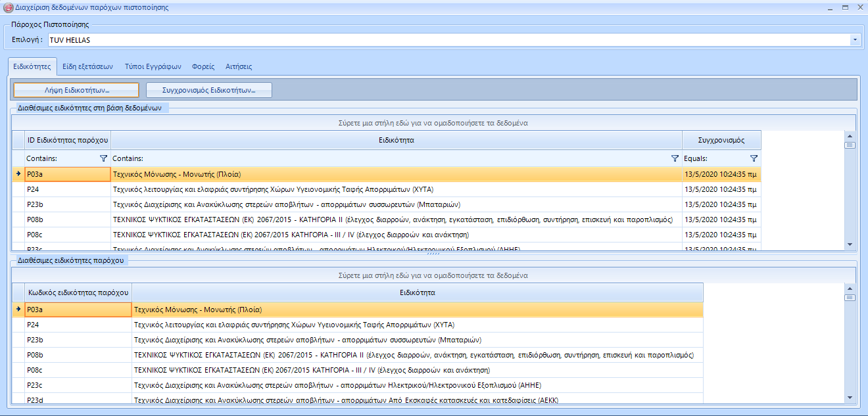
Task: Click row indicator arrow beside P03a in upper grid
Action: tap(18, 174)
